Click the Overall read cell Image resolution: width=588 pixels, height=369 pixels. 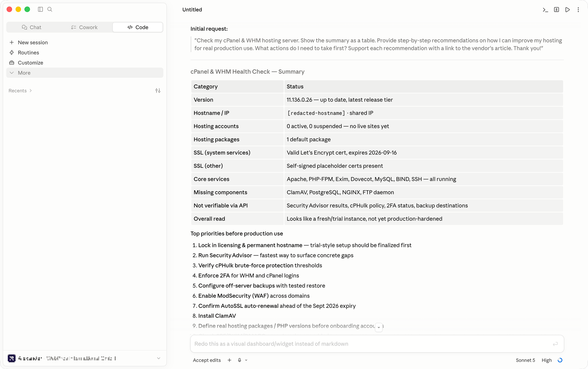point(237,219)
